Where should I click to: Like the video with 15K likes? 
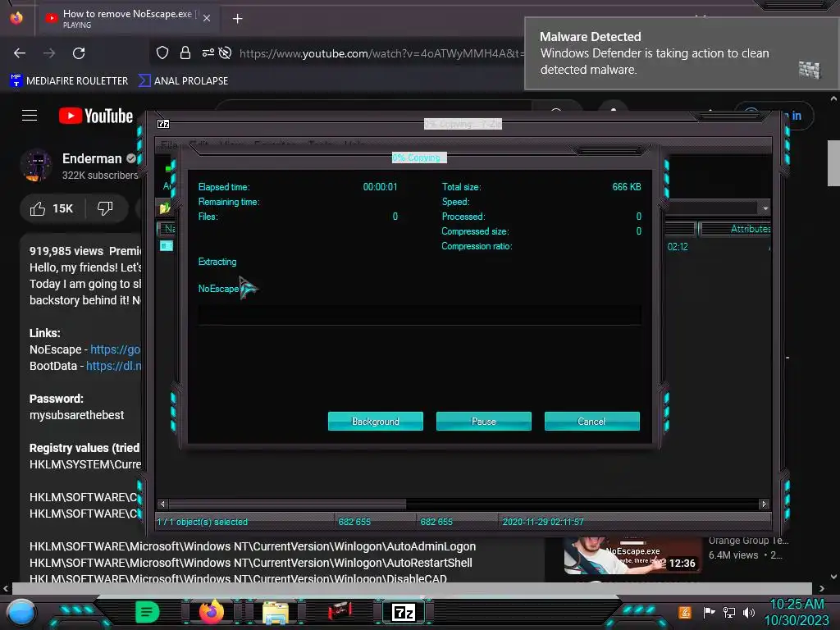[x=52, y=208]
